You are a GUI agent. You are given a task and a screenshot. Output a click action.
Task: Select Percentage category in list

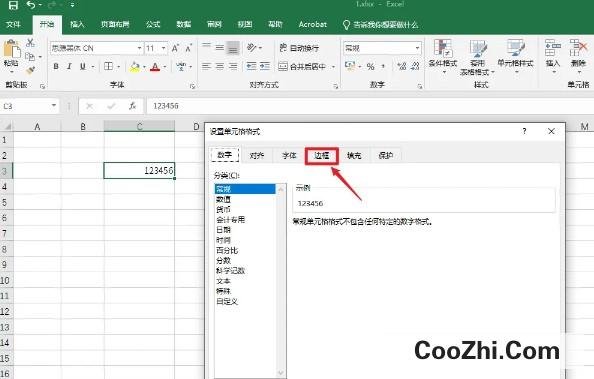pos(227,250)
